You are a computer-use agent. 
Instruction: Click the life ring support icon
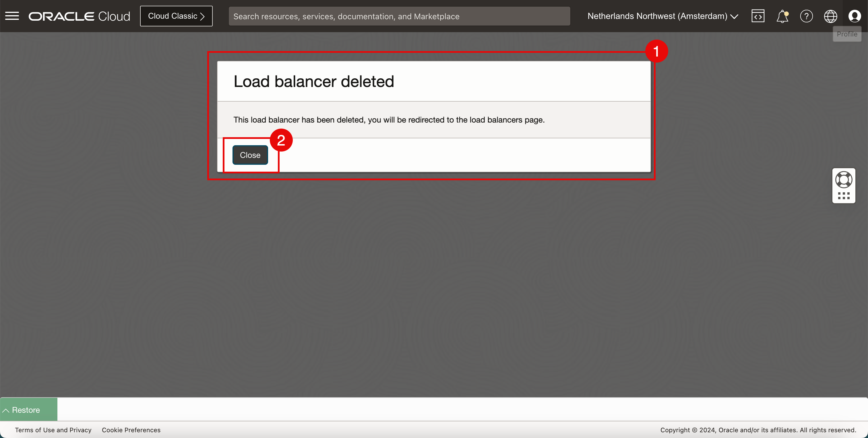[843, 180]
